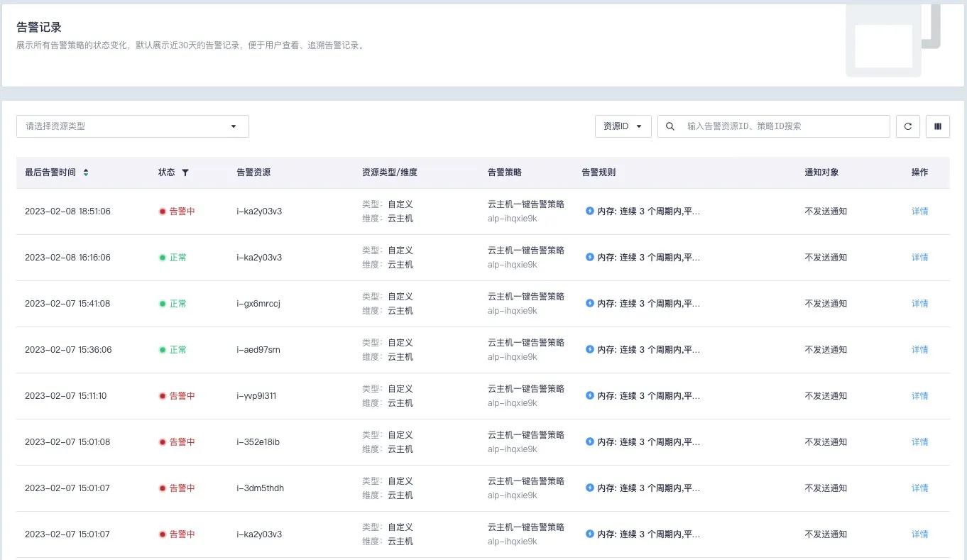Viewport: 967px width, 560px height.
Task: Sort by 最后告警时间 arrows icon
Action: pyautogui.click(x=86, y=172)
